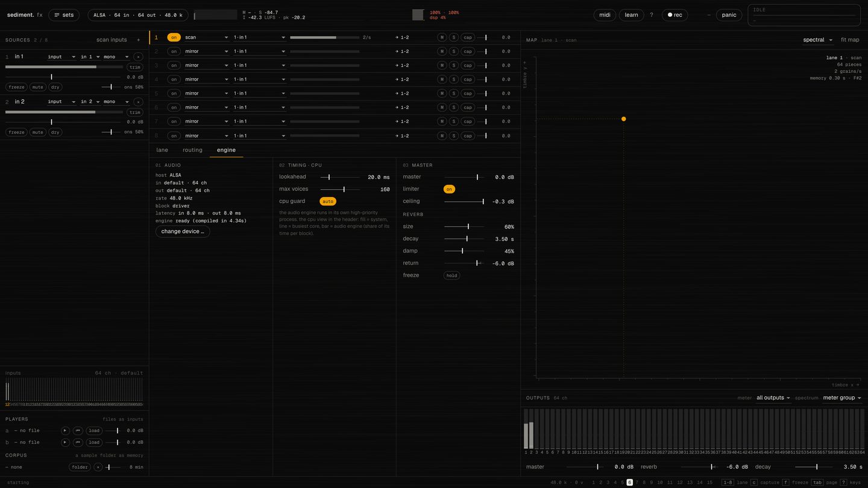Select page 6 in the status bar
Image resolution: width=868 pixels, height=488 pixels.
(630, 483)
